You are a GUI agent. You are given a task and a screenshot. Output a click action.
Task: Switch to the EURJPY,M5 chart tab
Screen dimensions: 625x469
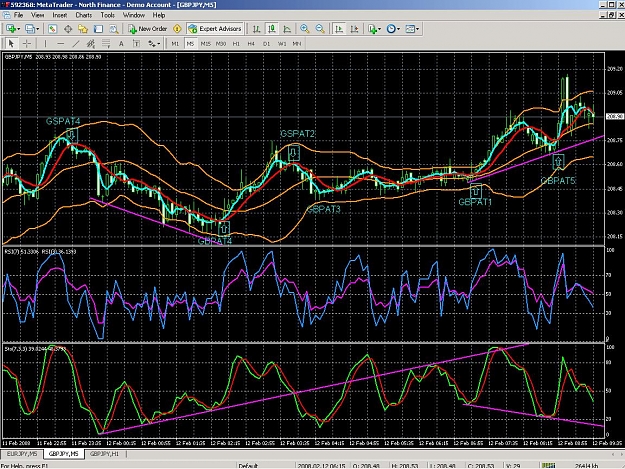pos(22,454)
